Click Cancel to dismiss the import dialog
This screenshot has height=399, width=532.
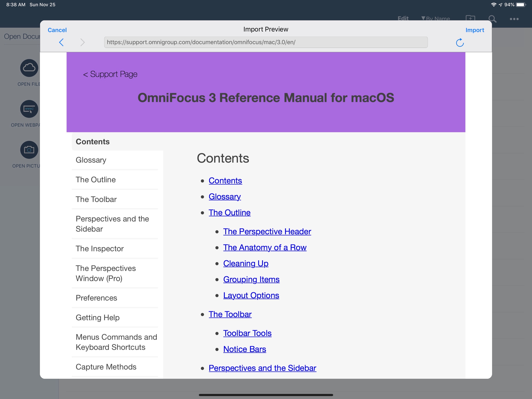click(57, 29)
